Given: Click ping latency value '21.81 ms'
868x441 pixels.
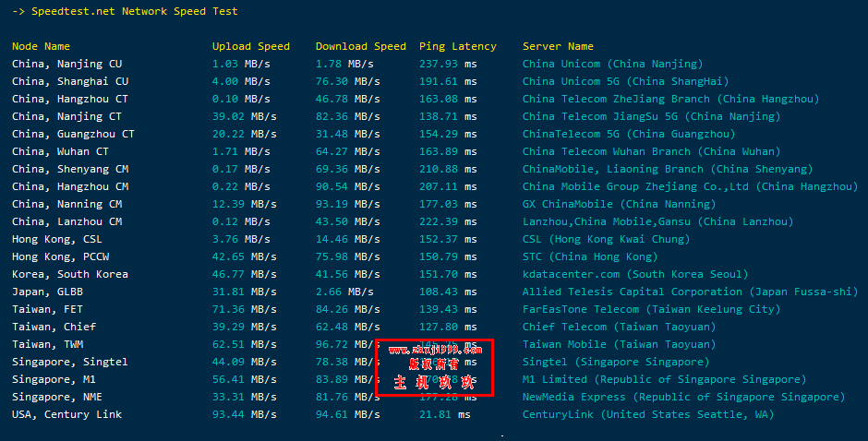Looking at the screenshot, I should pyautogui.click(x=445, y=414).
